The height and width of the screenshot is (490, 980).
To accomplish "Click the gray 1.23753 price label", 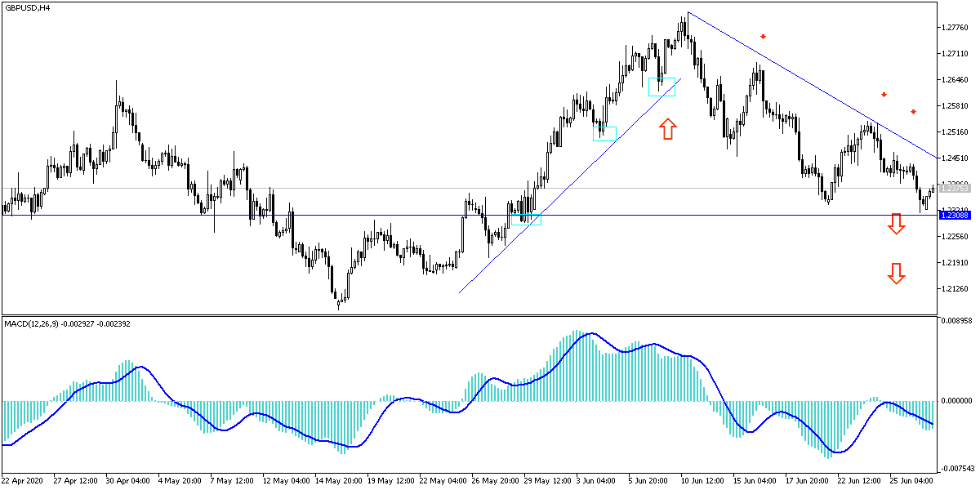I will (954, 188).
